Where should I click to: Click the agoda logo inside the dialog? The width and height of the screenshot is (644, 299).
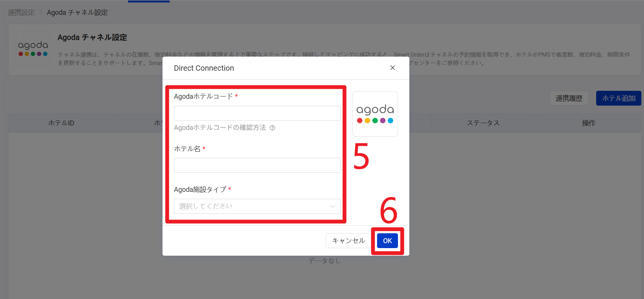coord(375,114)
